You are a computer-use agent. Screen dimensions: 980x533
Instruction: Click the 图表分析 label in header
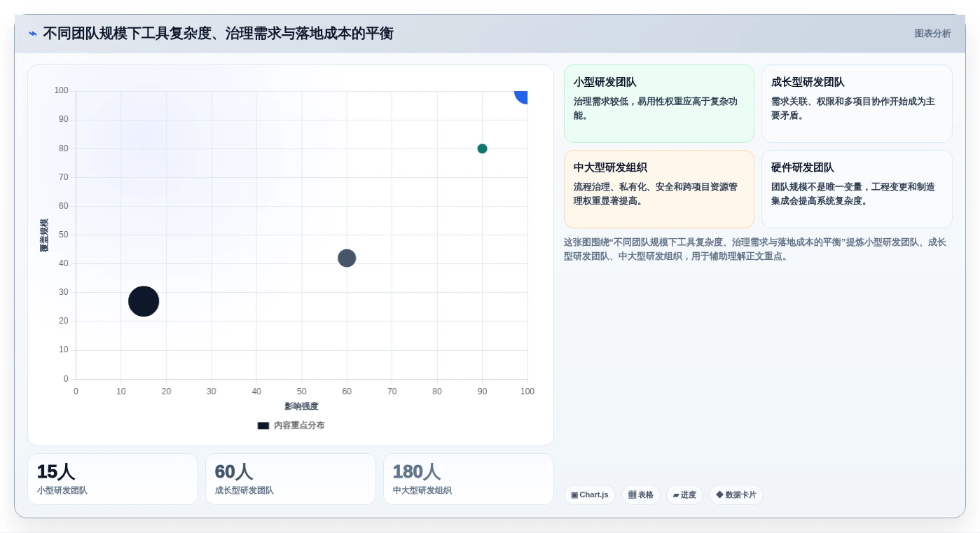point(932,34)
